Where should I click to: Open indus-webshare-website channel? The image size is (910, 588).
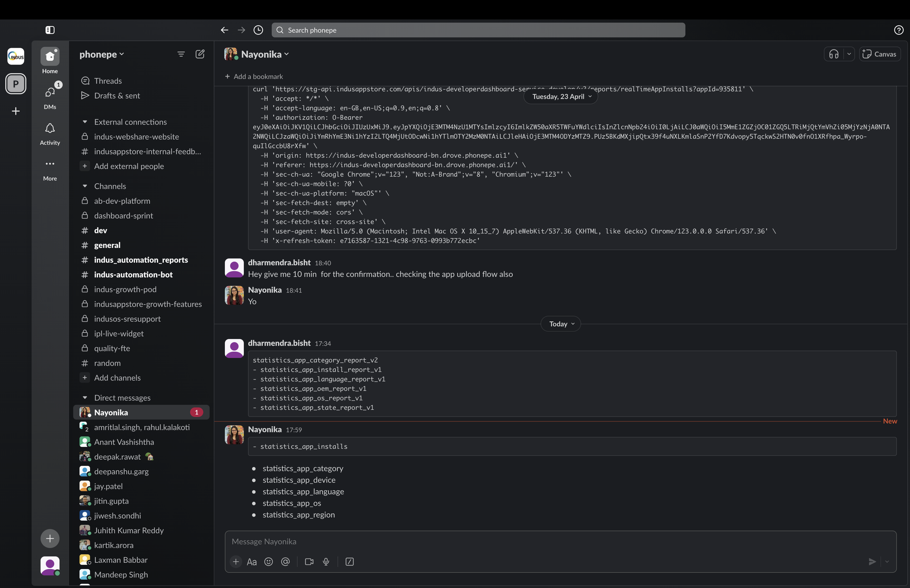[141, 137]
